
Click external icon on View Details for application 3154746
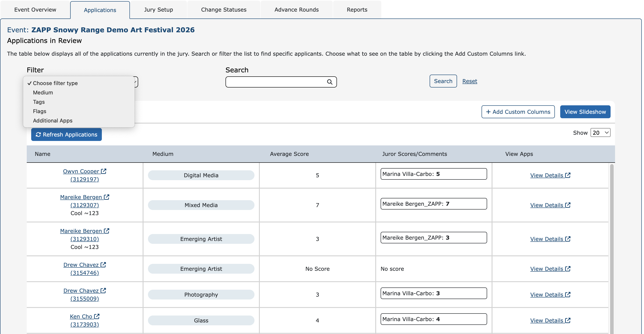pyautogui.click(x=568, y=269)
